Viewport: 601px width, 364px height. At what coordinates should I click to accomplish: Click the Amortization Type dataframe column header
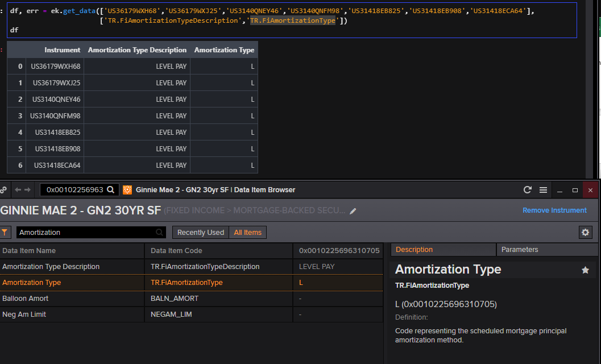[x=224, y=50]
